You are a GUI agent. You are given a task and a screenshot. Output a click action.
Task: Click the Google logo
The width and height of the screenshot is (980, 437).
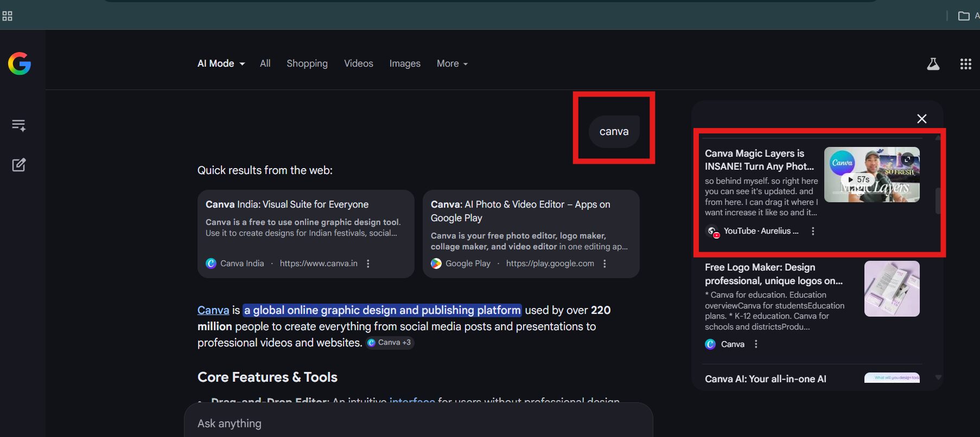coord(20,64)
